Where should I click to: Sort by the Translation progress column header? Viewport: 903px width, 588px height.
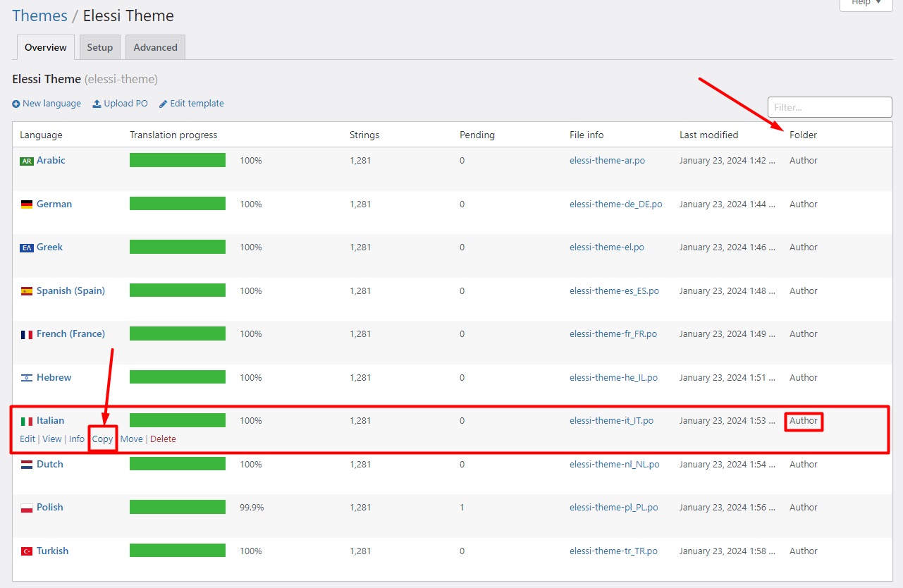(x=173, y=135)
